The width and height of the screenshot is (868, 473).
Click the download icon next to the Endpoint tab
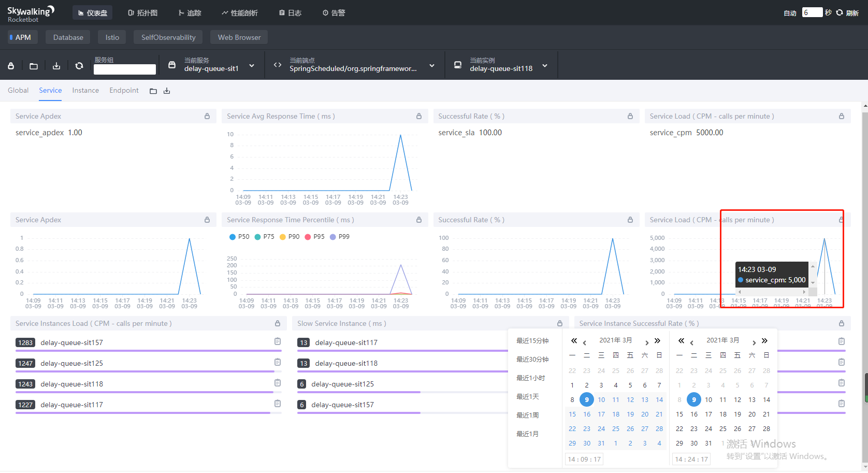pos(167,91)
